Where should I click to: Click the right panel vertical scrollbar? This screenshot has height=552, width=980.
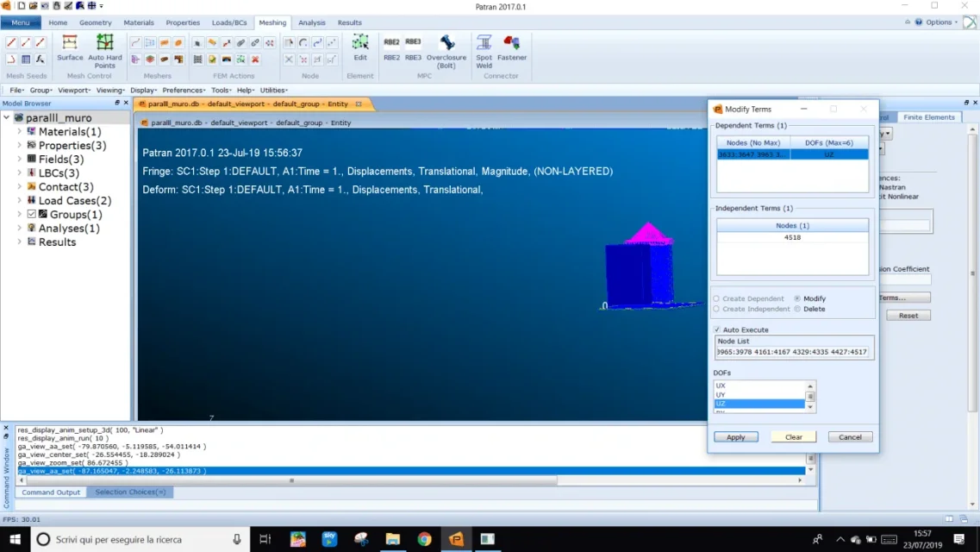(972, 273)
